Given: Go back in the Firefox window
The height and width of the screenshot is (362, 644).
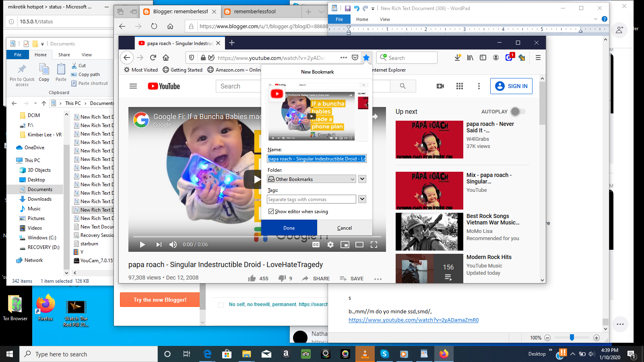Looking at the screenshot, I should 127,58.
